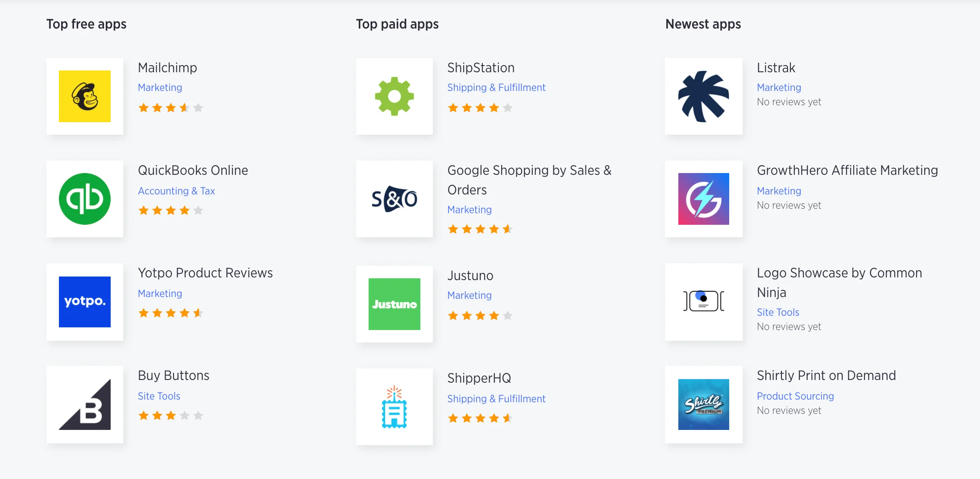
Task: Open the QuickBooks Online green logo
Action: coord(85,199)
